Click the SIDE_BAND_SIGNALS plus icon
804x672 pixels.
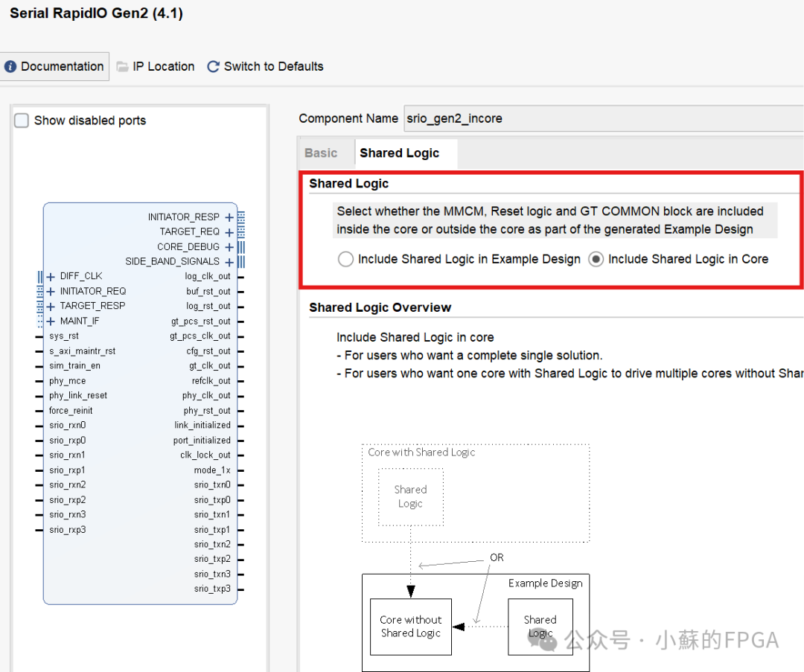(x=229, y=262)
